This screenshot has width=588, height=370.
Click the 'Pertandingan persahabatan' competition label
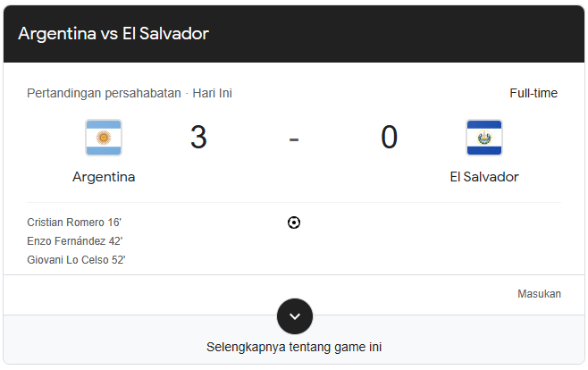pyautogui.click(x=104, y=93)
